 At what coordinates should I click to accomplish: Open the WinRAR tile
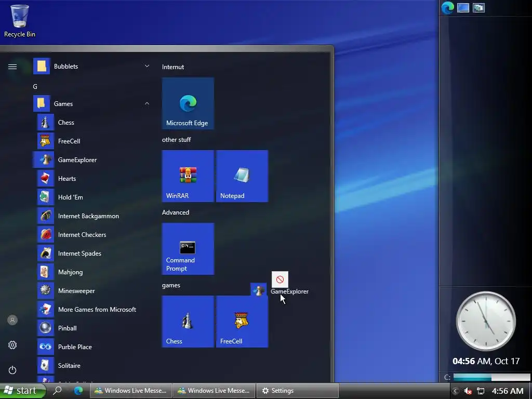coord(188,176)
